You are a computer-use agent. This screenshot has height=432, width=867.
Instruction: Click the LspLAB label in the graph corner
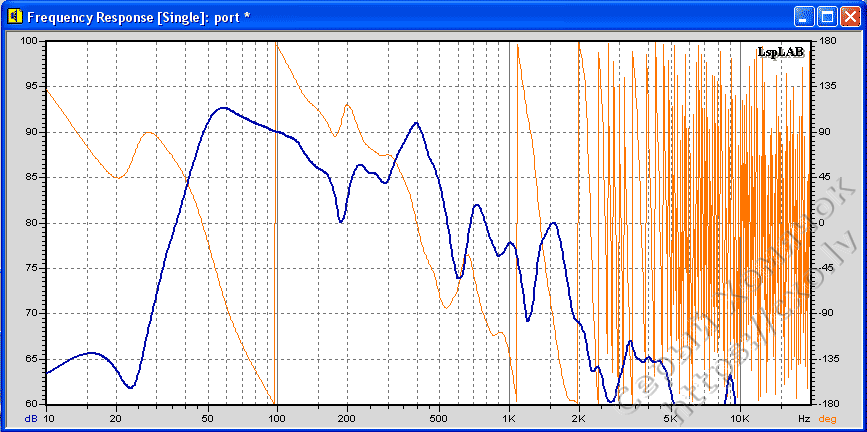781,52
